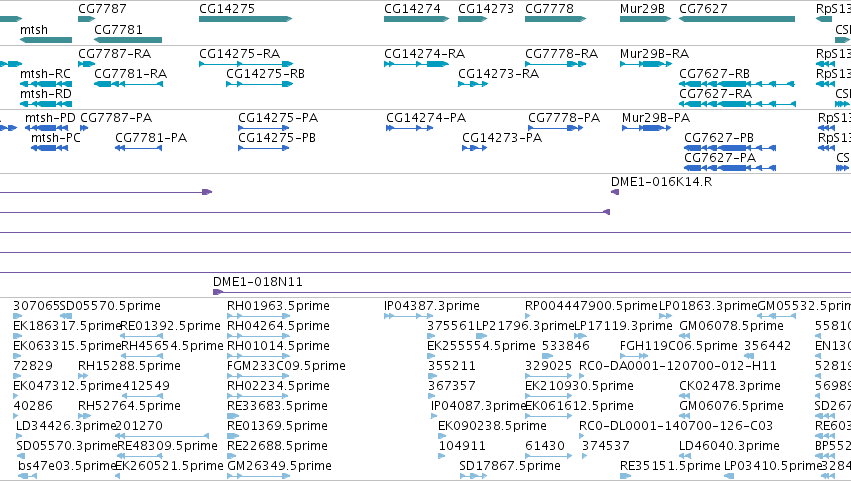
Task: Select the SD17867.5prime EST label
Action: click(510, 466)
